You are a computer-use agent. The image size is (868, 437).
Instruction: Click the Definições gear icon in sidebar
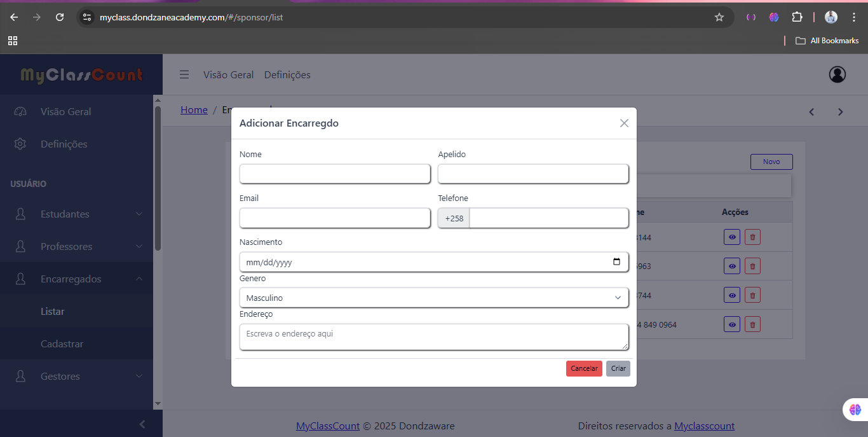coord(20,144)
